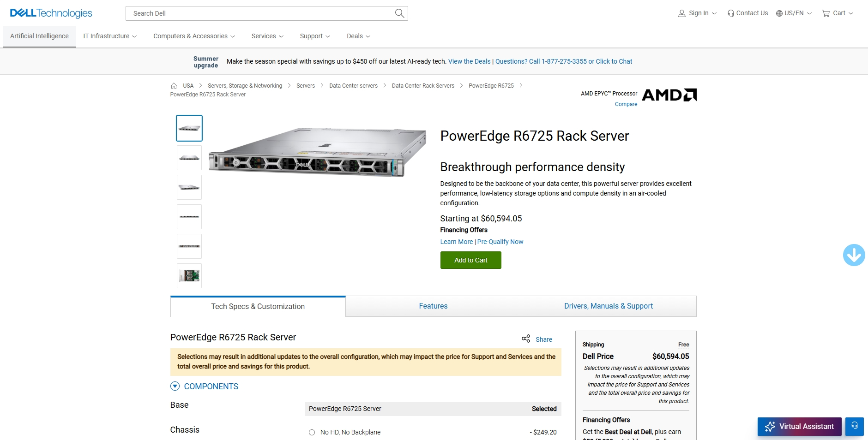This screenshot has height=440, width=868.
Task: Go to Data Center Rack Servers breadcrumb
Action: click(423, 86)
